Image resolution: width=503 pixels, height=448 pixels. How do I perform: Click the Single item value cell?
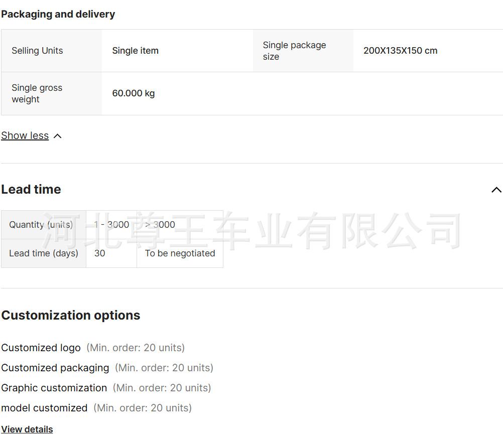[x=136, y=51]
